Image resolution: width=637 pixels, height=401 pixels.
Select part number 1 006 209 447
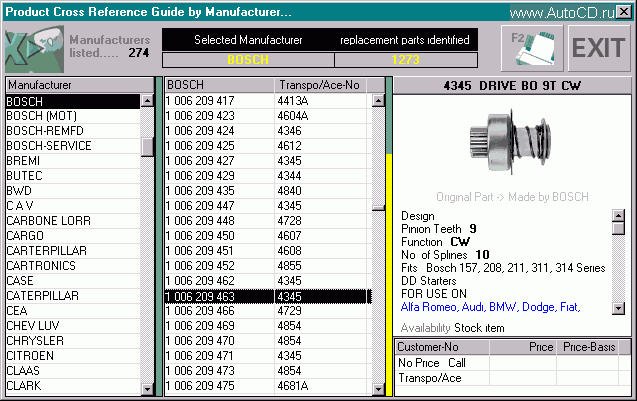click(219, 206)
